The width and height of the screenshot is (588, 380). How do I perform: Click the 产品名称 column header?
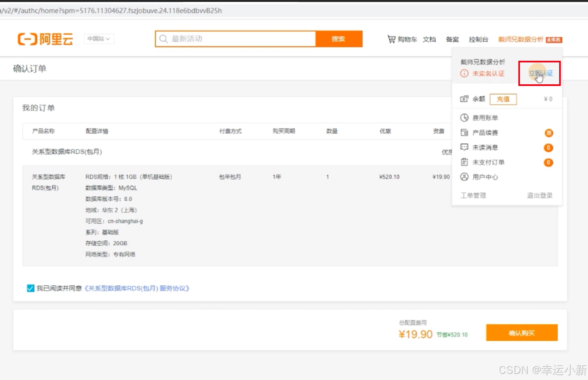coord(43,131)
